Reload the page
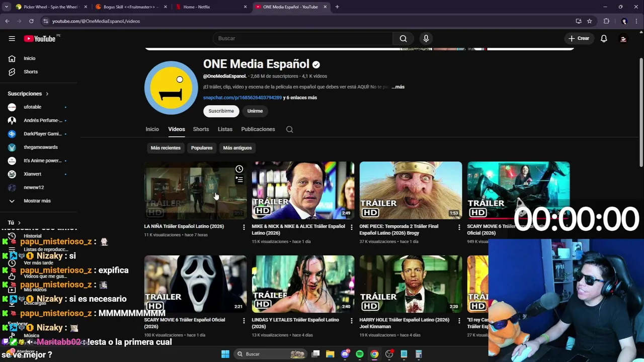 click(x=31, y=21)
